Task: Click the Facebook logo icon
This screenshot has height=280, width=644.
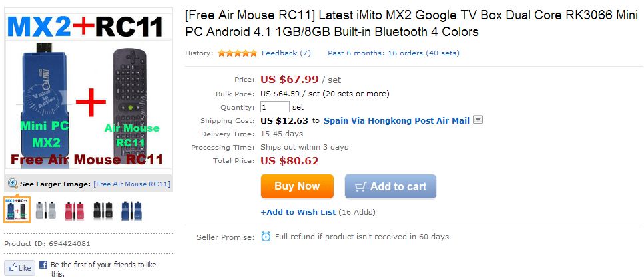Action: 43,265
